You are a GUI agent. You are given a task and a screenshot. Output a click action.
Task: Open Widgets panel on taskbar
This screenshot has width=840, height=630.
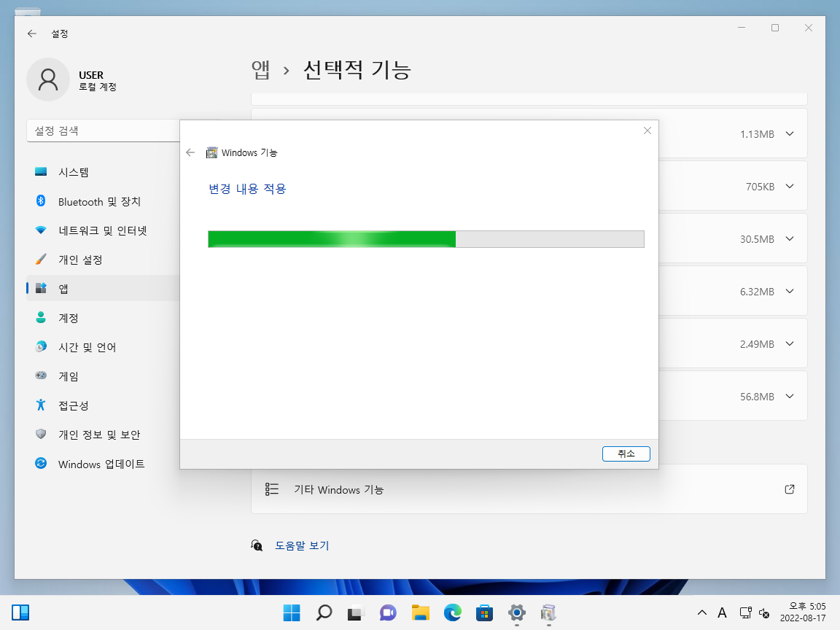tap(20, 612)
